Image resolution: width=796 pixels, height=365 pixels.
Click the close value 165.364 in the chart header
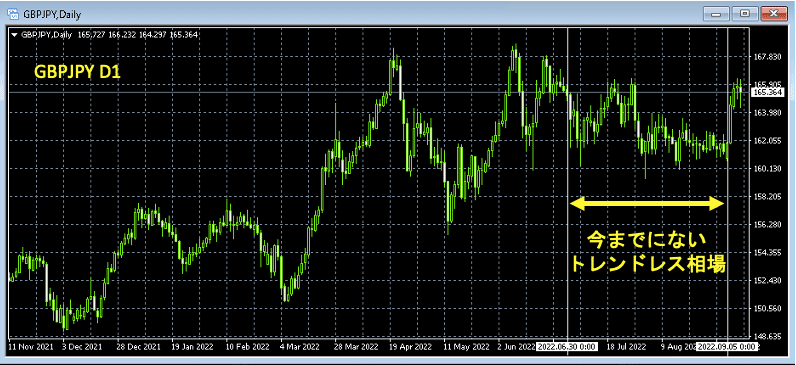[184, 35]
